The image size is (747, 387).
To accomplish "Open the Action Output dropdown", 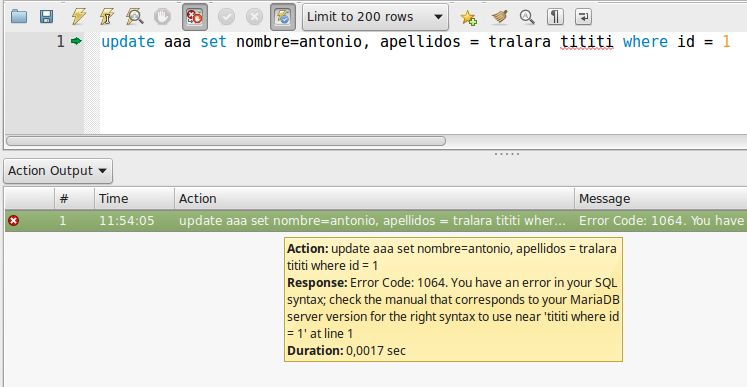I will (x=58, y=171).
